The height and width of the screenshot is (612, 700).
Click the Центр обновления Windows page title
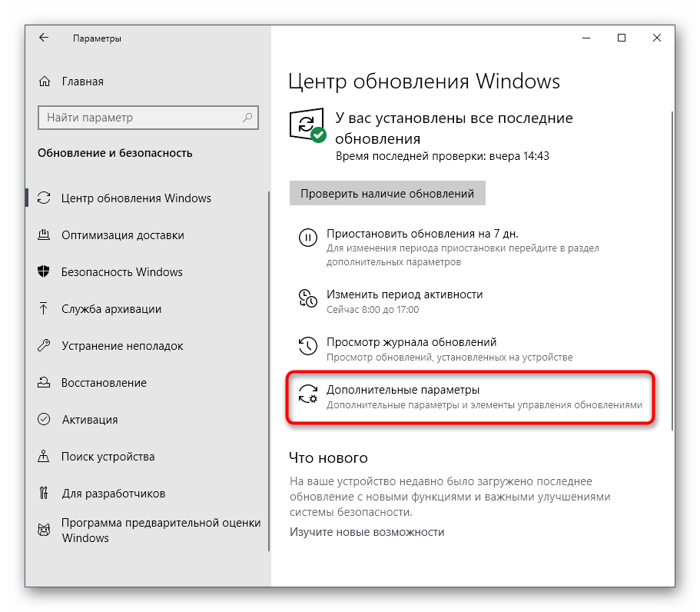(423, 81)
